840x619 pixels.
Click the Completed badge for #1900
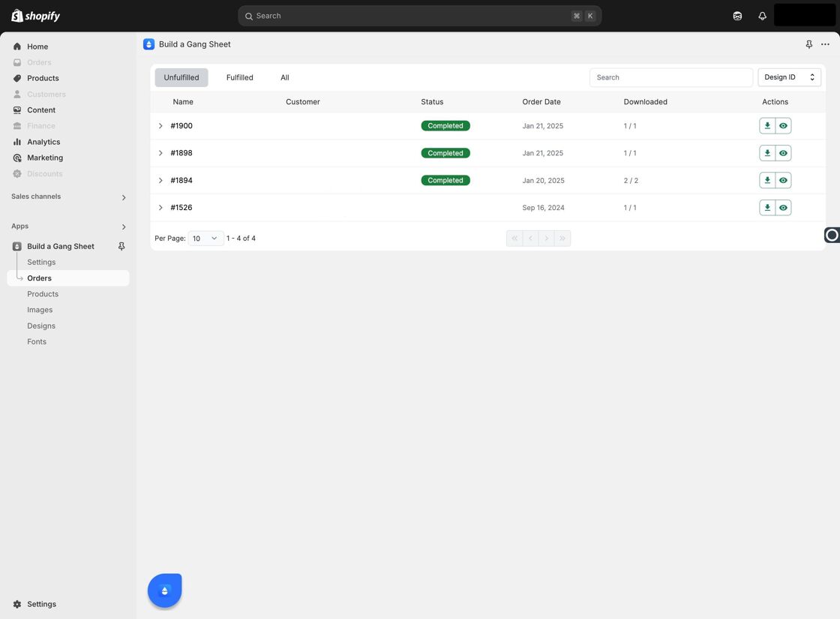click(445, 126)
